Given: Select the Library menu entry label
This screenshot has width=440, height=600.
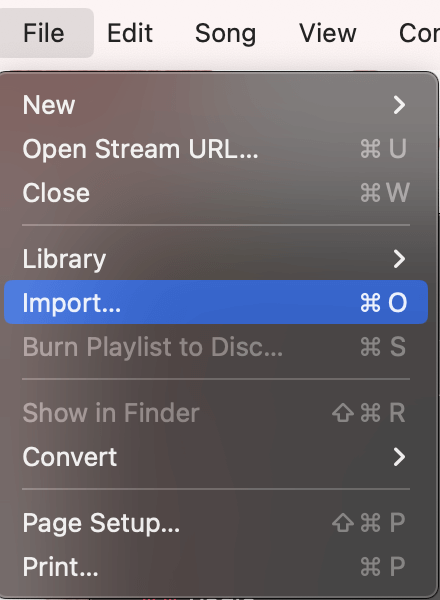Looking at the screenshot, I should [x=64, y=259].
